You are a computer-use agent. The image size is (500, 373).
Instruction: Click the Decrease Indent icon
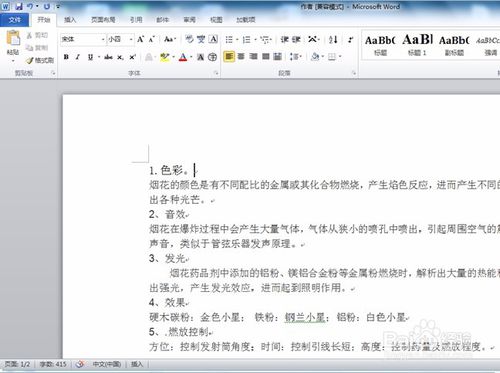tap(284, 40)
